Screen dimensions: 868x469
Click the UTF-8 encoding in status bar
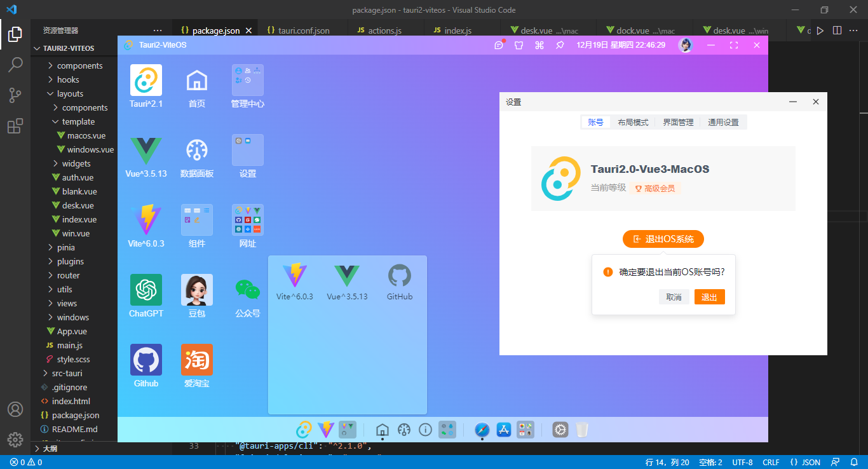742,462
